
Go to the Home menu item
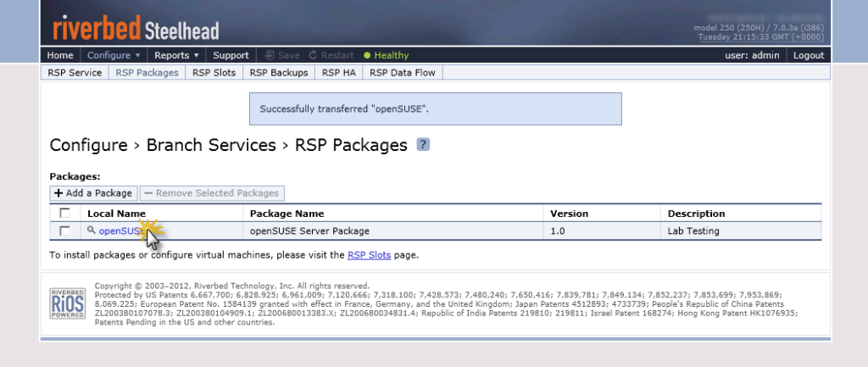60,55
